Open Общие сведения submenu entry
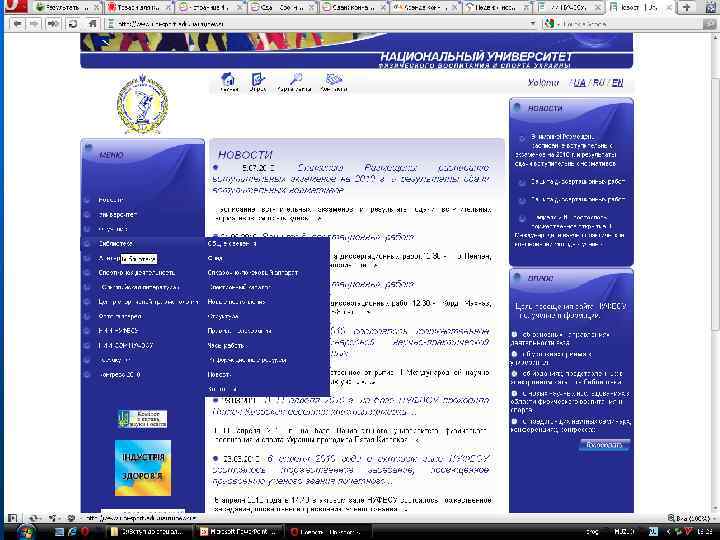 (232, 243)
